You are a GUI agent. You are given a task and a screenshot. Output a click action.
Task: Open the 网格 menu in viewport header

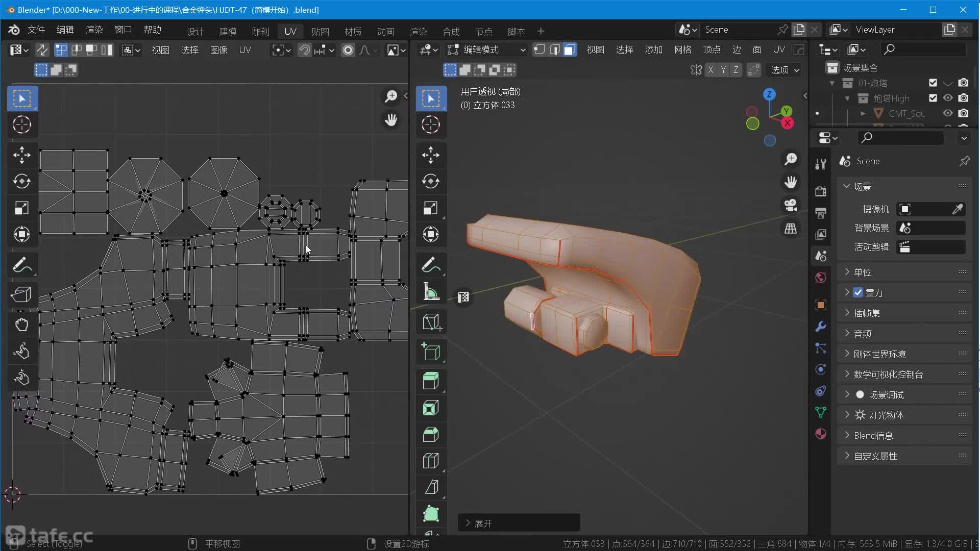click(682, 49)
